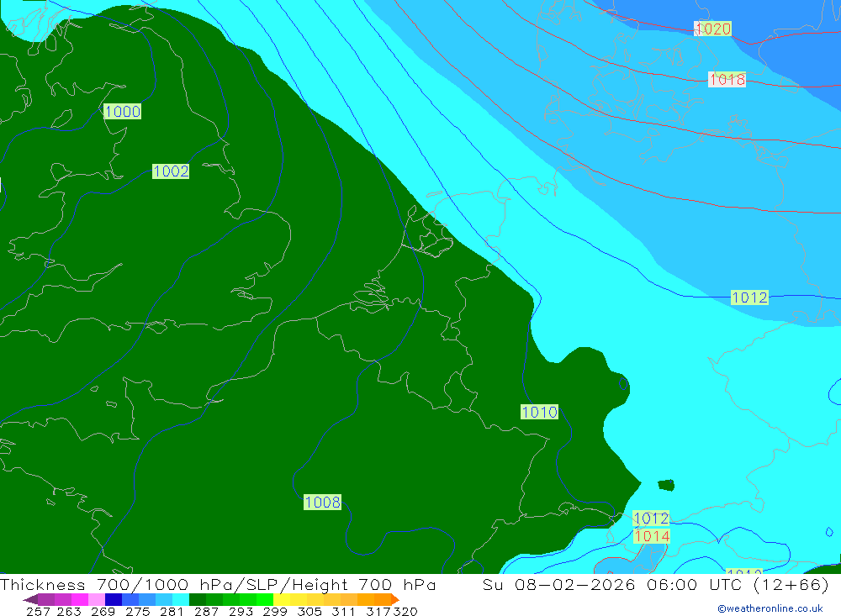Click the legend value 263

69,611
